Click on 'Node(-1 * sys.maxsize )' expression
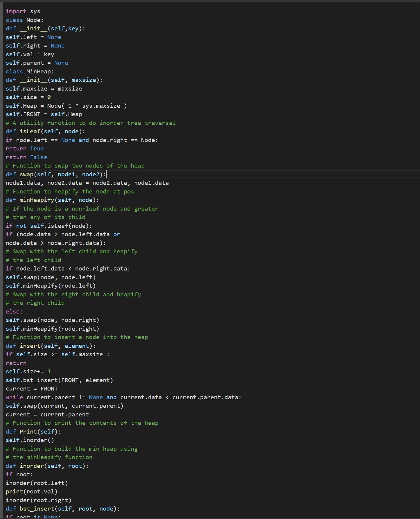This screenshot has height=519, width=420. click(x=87, y=106)
